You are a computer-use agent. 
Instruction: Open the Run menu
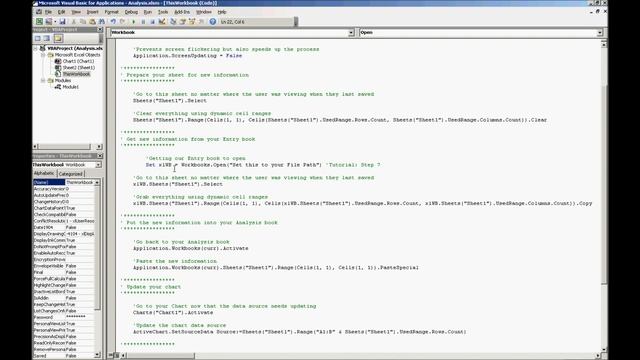click(x=148, y=12)
